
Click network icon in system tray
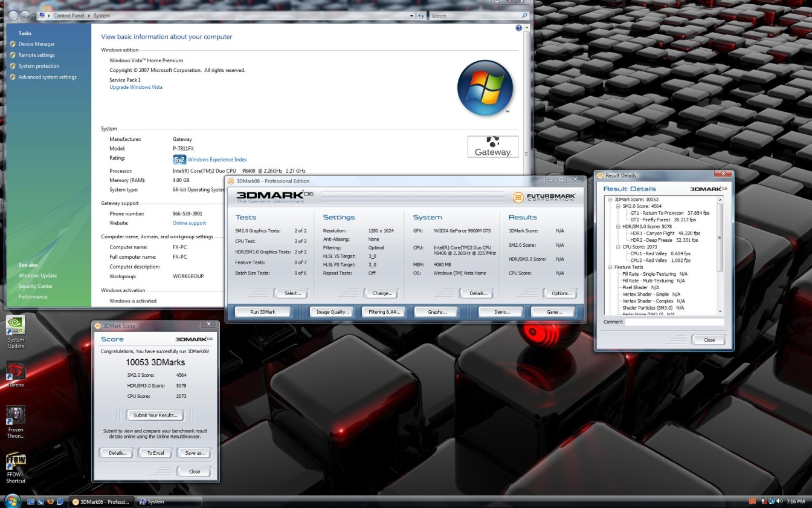[x=772, y=501]
